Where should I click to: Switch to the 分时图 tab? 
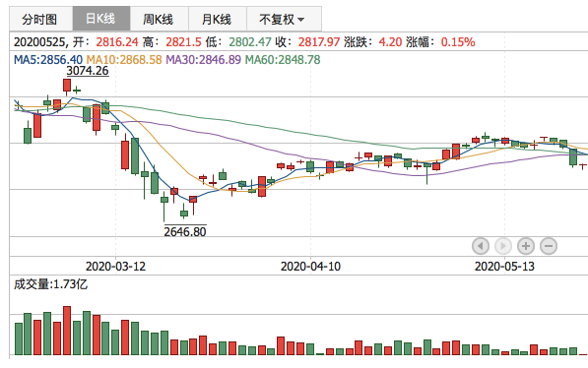coord(41,19)
